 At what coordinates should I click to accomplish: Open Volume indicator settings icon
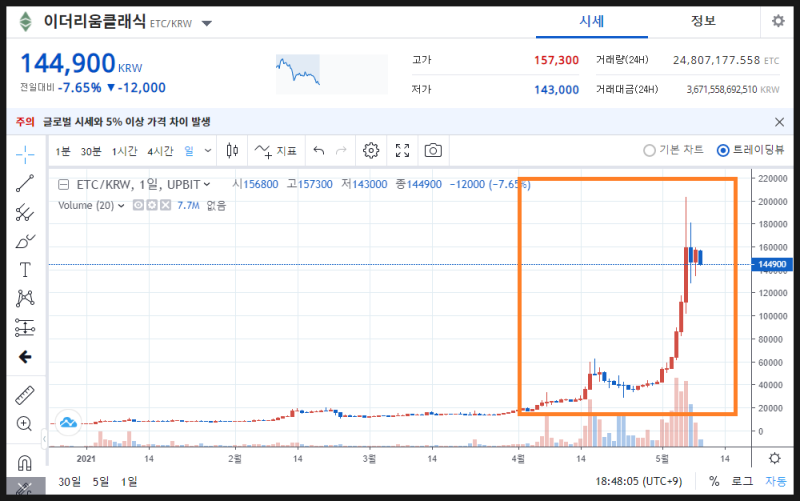click(152, 205)
